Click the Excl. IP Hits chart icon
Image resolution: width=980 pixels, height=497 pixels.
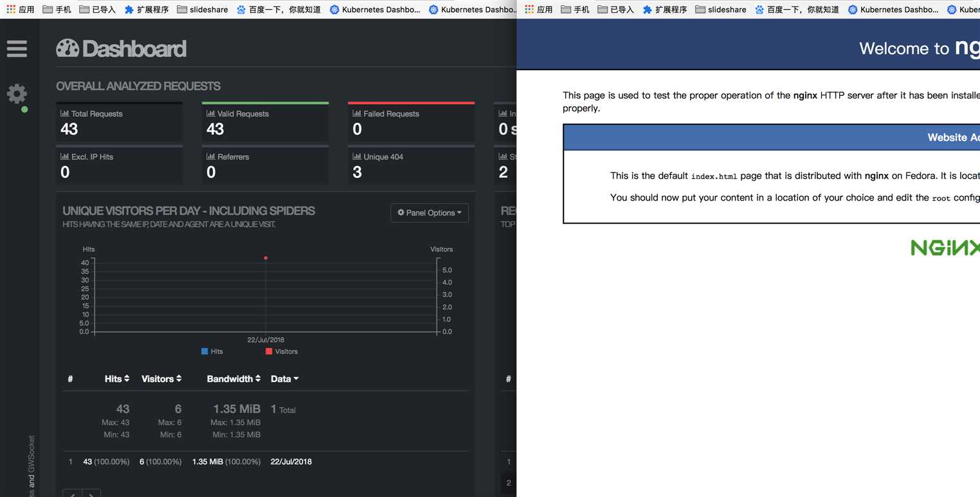[64, 156]
